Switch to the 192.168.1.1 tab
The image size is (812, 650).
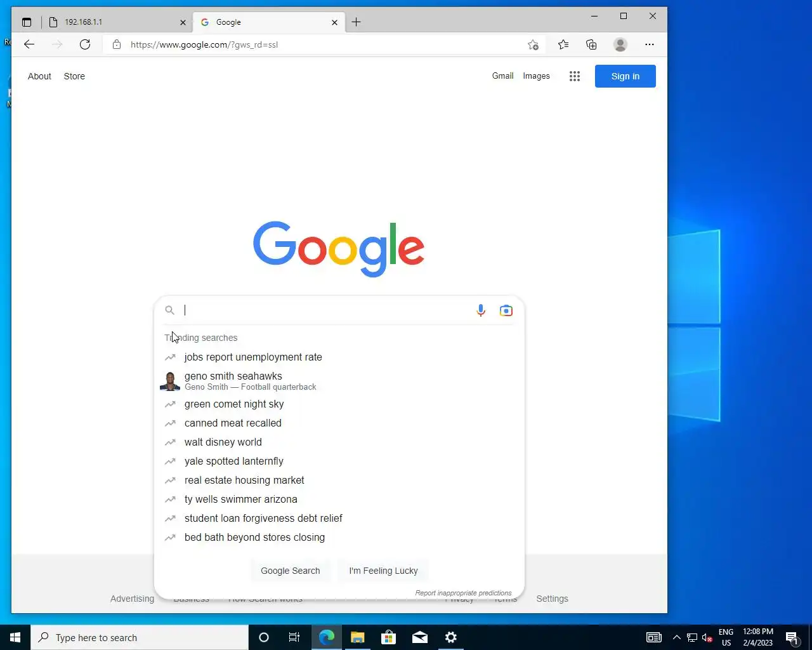tap(118, 22)
